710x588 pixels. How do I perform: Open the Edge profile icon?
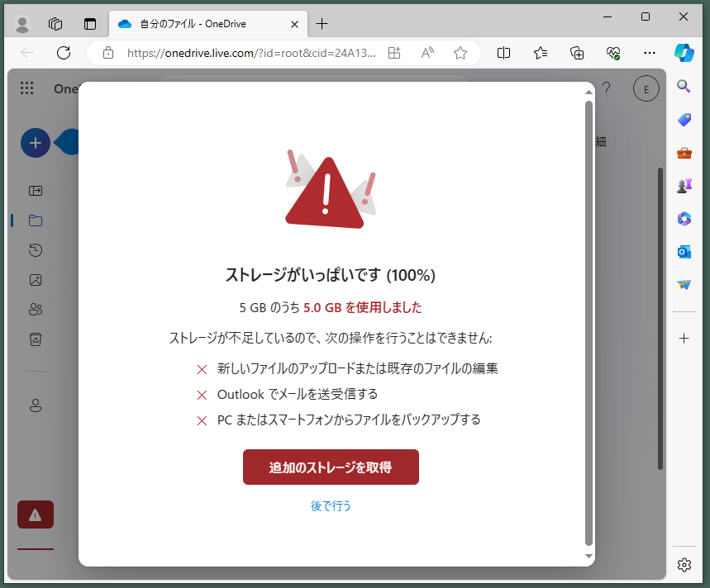click(21, 23)
